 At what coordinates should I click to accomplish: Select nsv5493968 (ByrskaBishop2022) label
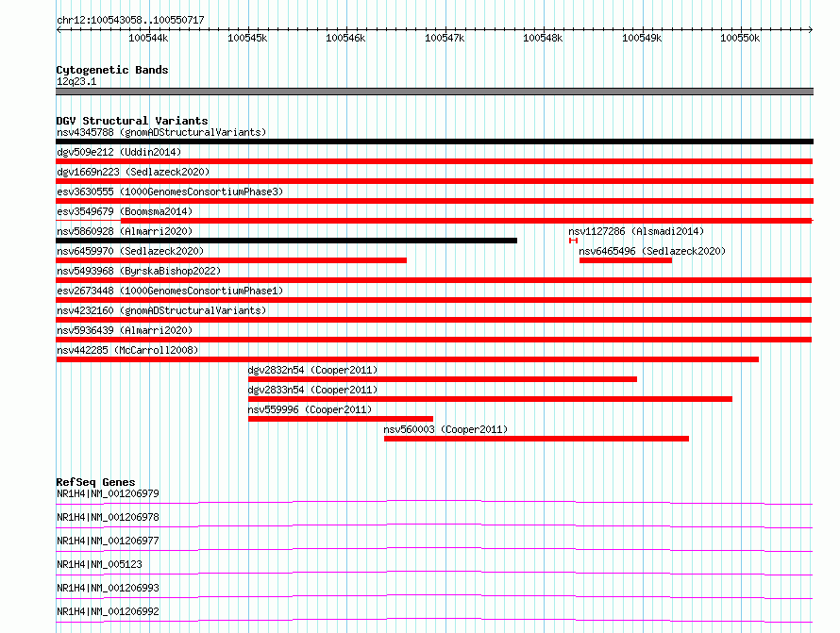click(x=139, y=271)
